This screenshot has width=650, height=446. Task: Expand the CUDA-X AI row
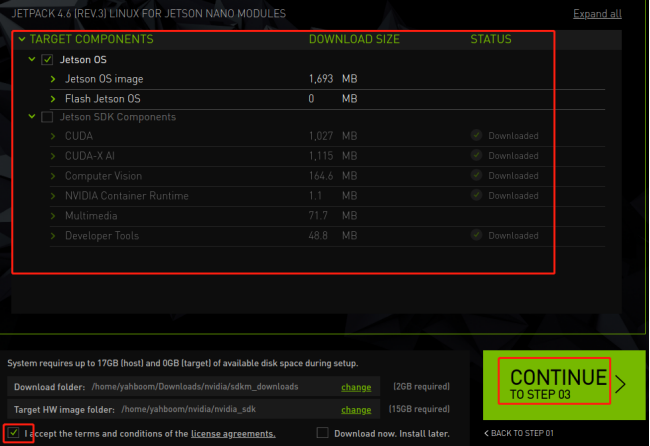53,156
